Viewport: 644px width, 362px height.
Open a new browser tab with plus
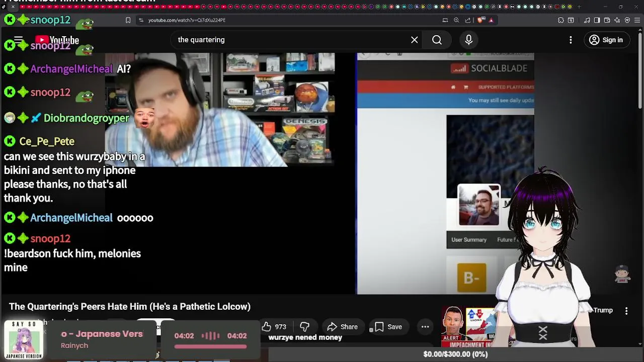tap(579, 7)
